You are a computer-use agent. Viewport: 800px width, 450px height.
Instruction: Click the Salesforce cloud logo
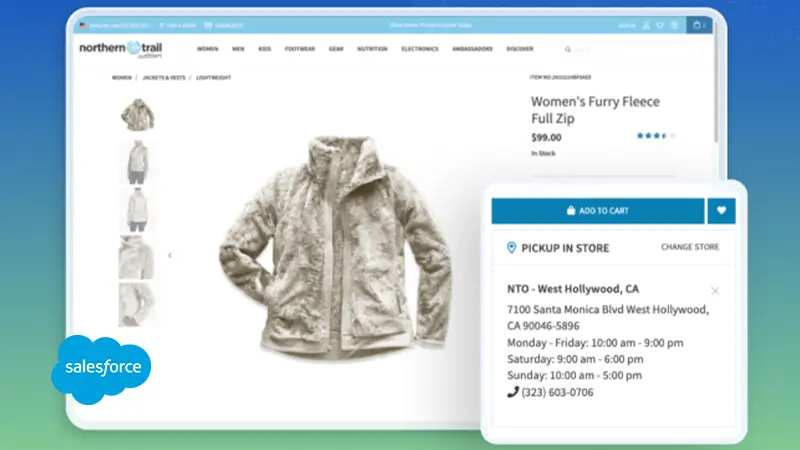(102, 369)
